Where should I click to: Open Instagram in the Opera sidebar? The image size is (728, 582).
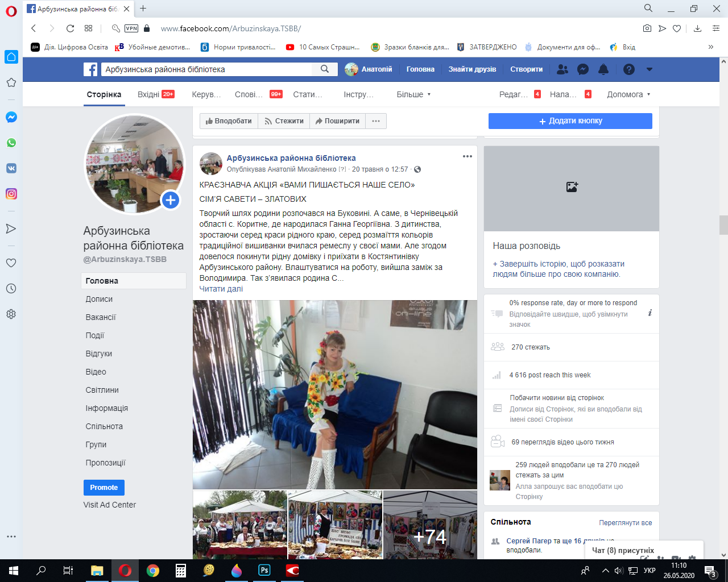click(x=11, y=194)
